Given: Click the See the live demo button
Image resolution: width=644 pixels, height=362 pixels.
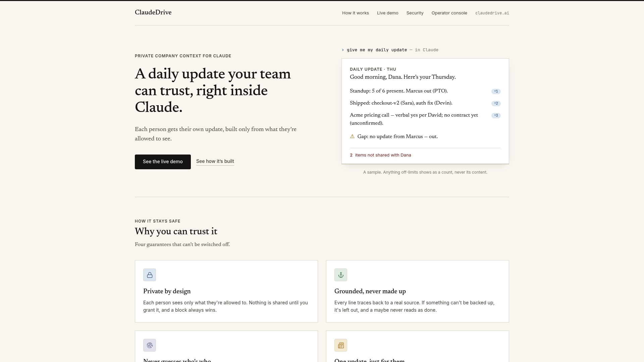Looking at the screenshot, I should pos(163,162).
